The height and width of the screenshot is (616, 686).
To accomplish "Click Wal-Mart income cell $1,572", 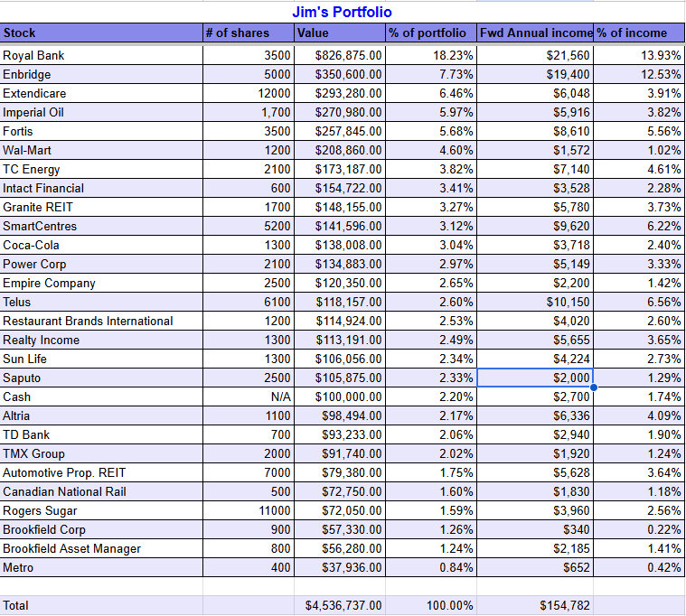I will pyautogui.click(x=535, y=151).
